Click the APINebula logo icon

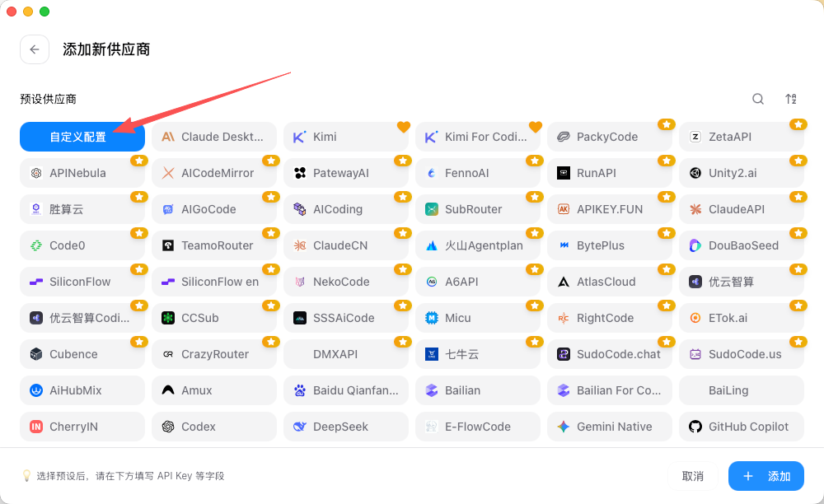pyautogui.click(x=36, y=173)
